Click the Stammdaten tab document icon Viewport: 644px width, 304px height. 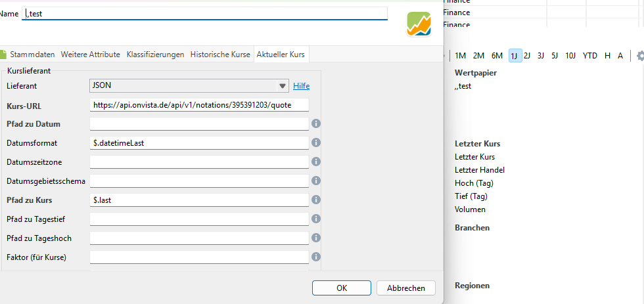click(3, 54)
